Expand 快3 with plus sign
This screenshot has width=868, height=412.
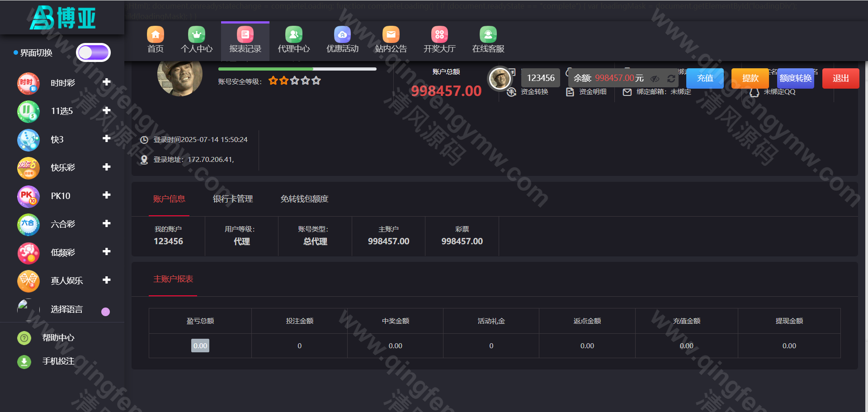click(107, 138)
